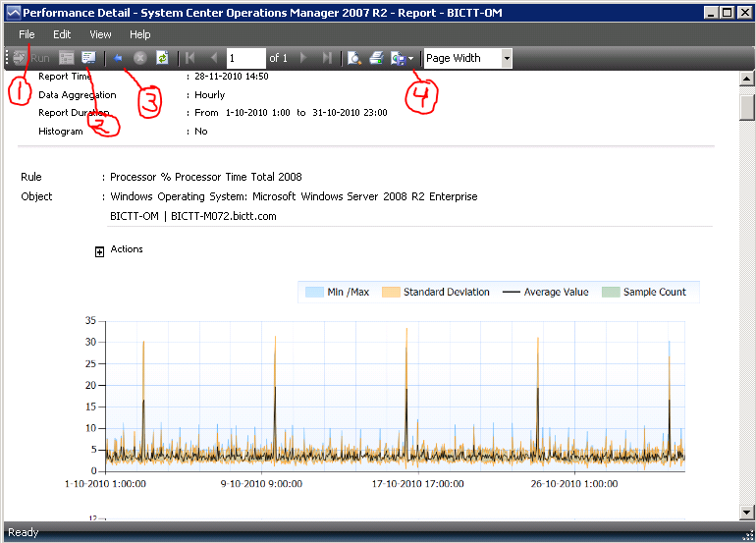Go to the previous page icon
Viewport: 756px width, 543px height.
click(214, 58)
